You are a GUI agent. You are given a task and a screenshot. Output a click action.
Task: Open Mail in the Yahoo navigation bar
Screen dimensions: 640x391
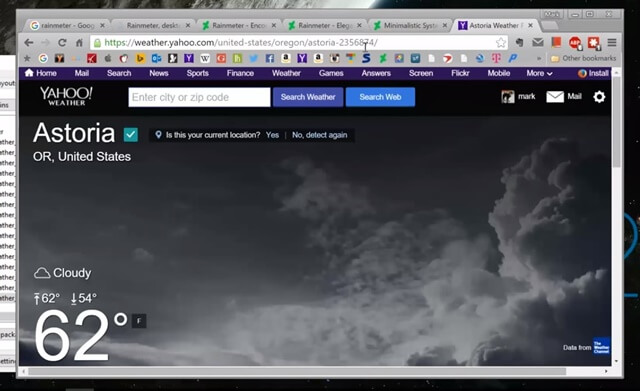point(82,73)
